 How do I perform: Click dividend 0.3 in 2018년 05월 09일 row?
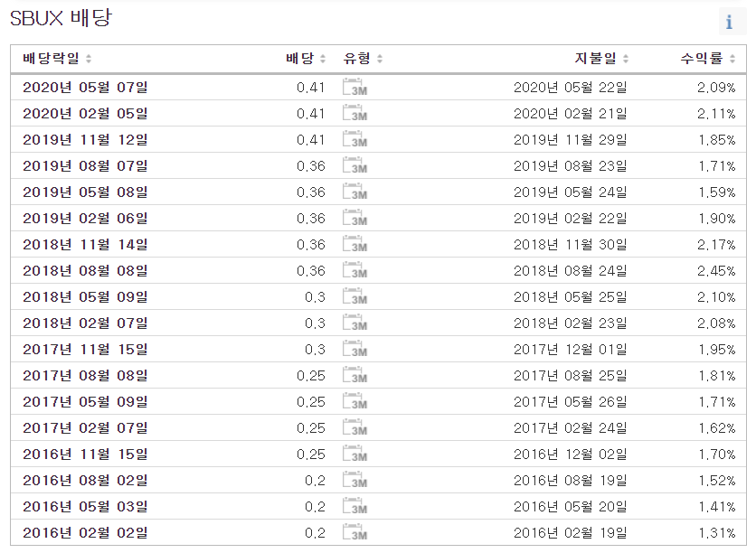315,296
